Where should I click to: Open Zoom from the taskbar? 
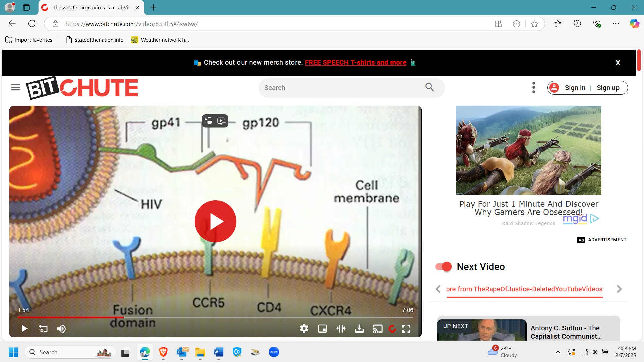coord(274,352)
